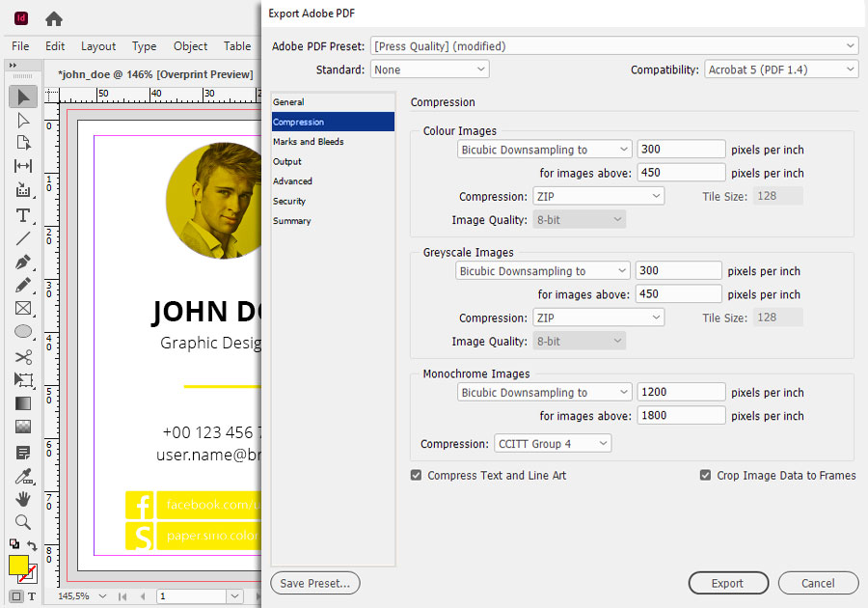The height and width of the screenshot is (608, 868).
Task: Select the Gap tool
Action: tap(23, 166)
